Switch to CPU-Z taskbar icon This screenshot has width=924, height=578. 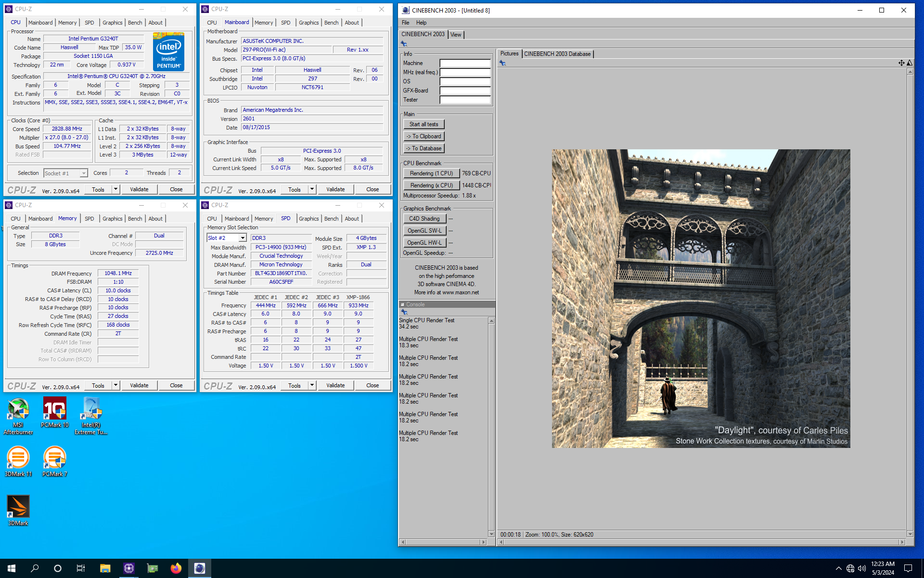click(128, 568)
